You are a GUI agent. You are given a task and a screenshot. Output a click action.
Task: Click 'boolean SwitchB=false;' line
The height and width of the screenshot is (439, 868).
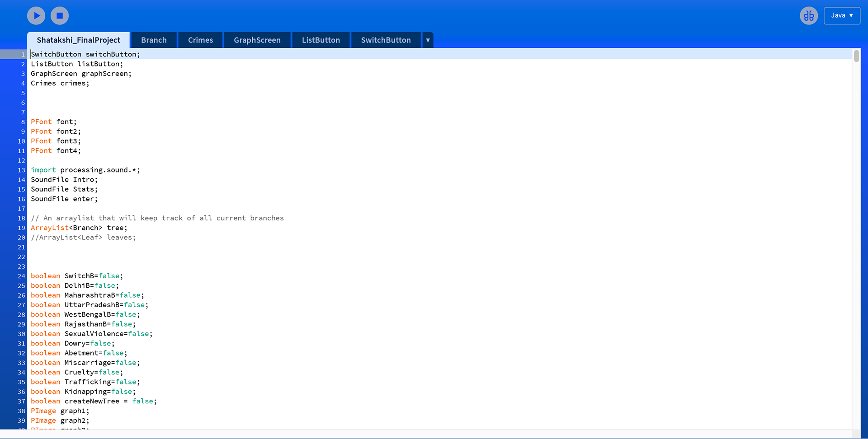77,276
